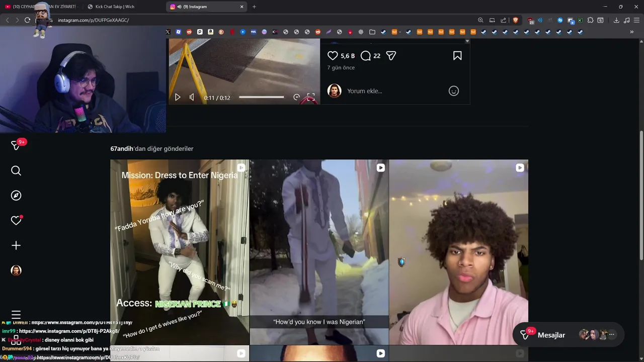Show more bookmarks with double chevron
644x362 pixels.
[631, 32]
